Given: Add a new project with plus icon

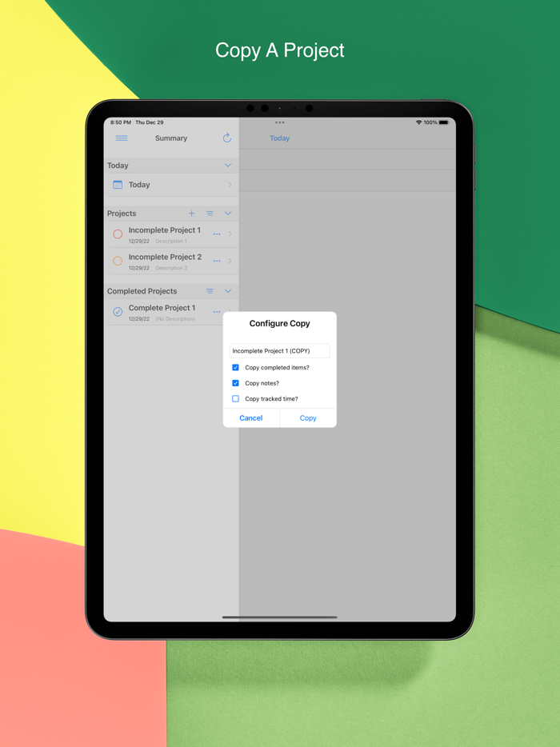Looking at the screenshot, I should point(191,214).
